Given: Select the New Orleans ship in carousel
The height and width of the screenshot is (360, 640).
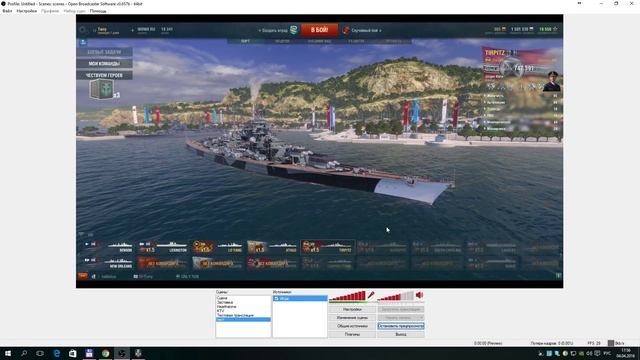Looking at the screenshot, I should coord(107,263).
